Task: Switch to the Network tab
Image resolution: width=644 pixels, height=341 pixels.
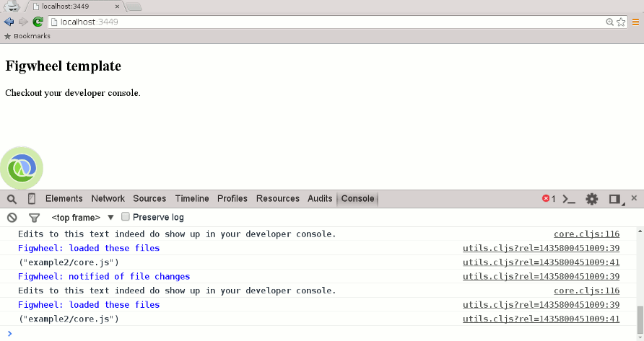Action: pyautogui.click(x=108, y=198)
